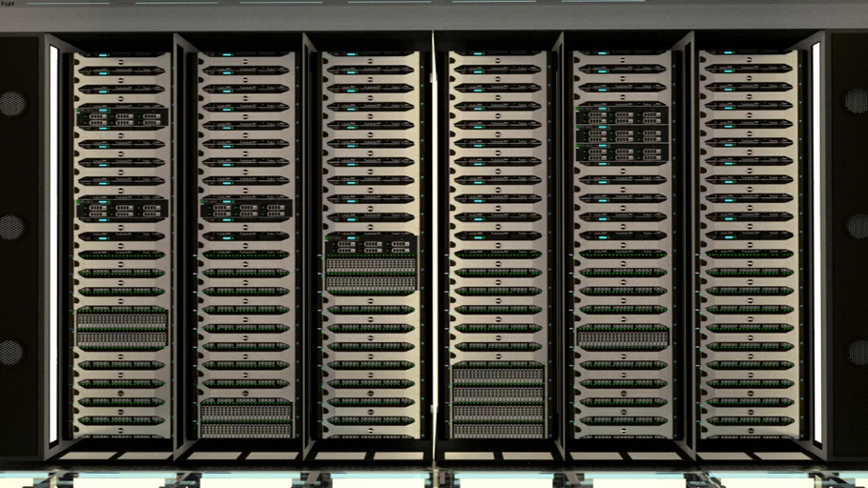Select the bottom vent on left cabinet
This screenshot has height=488, width=868.
(12, 352)
